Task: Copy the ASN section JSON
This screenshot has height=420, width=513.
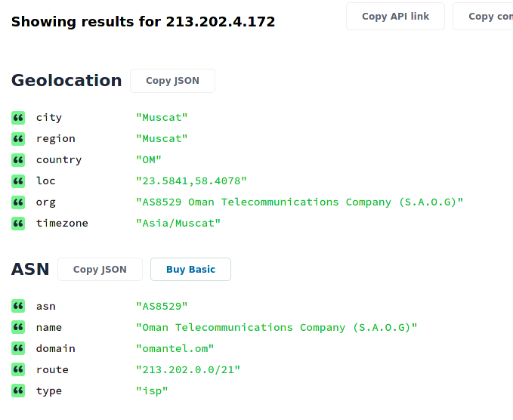Action: click(x=100, y=270)
